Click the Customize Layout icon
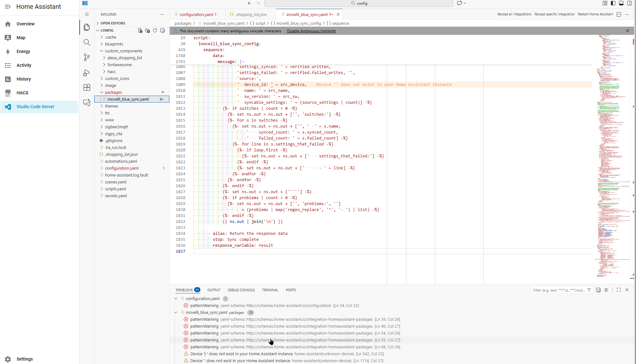The width and height of the screenshot is (636, 364). tap(605, 3)
